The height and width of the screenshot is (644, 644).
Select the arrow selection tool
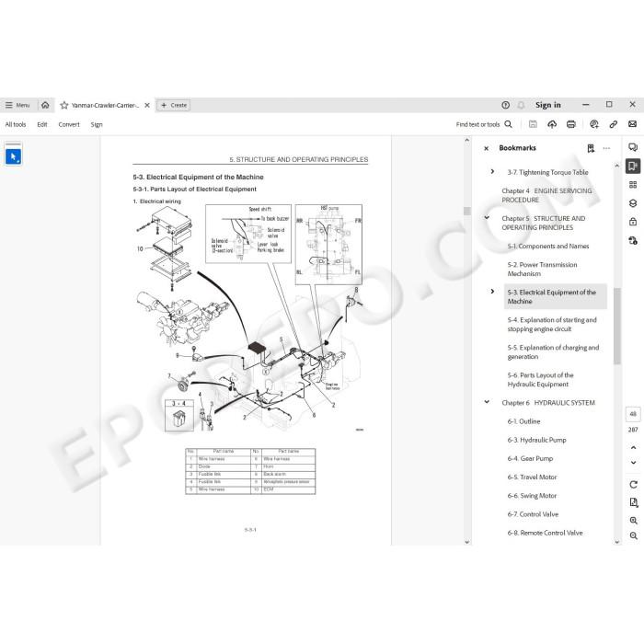pyautogui.click(x=13, y=156)
